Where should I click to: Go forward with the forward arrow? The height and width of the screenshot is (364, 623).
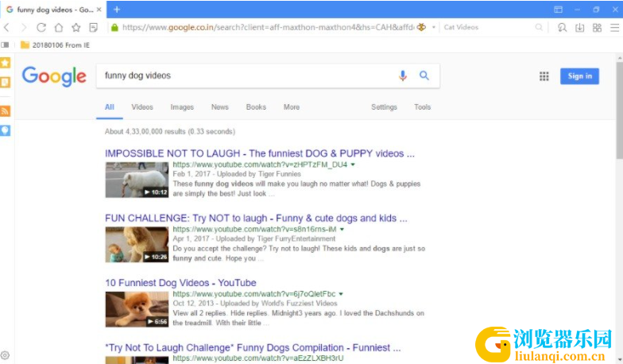(24, 27)
